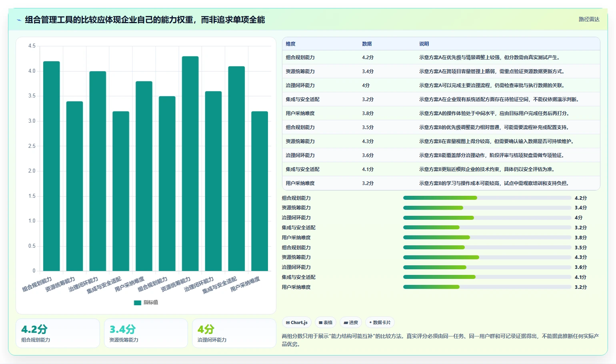Click the description about 示意方案A在跨项目容量管理上略弱

tap(492, 72)
